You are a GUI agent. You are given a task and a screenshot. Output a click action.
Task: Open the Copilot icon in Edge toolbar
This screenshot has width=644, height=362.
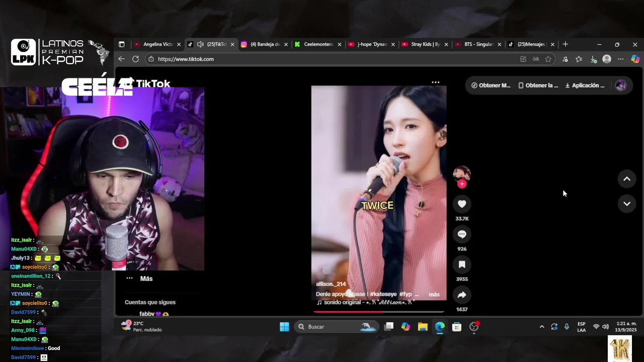[x=635, y=59]
